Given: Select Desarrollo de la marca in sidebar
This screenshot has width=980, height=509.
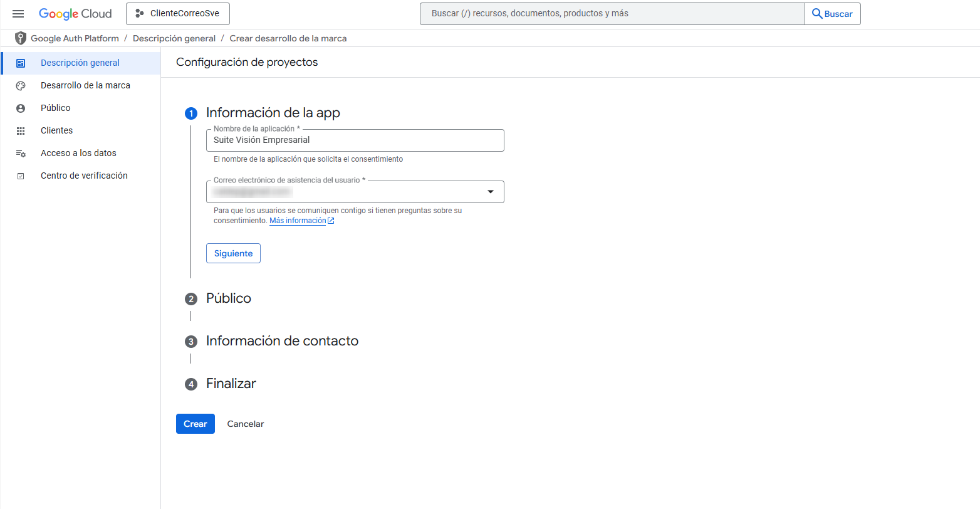Looking at the screenshot, I should pyautogui.click(x=85, y=85).
